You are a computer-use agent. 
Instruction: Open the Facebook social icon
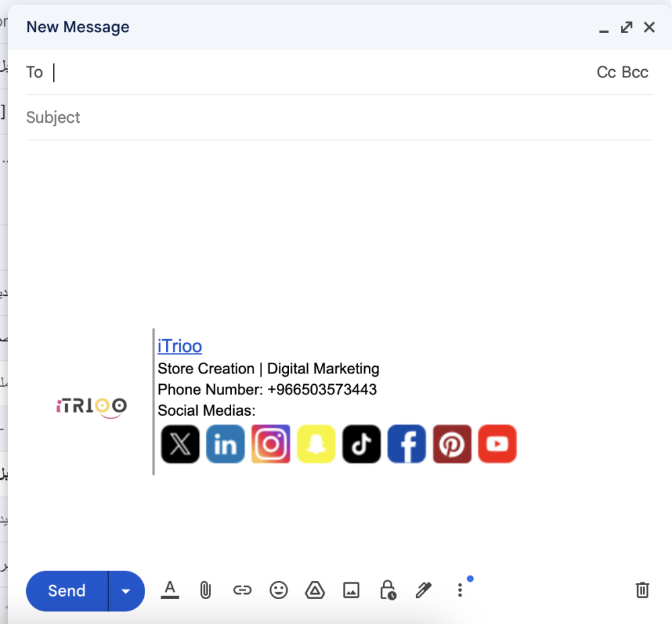[407, 444]
